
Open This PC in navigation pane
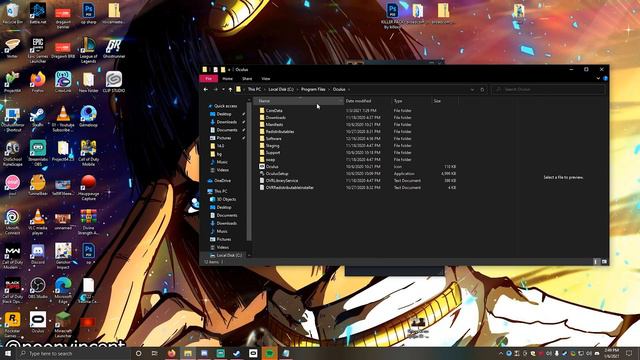(x=221, y=191)
